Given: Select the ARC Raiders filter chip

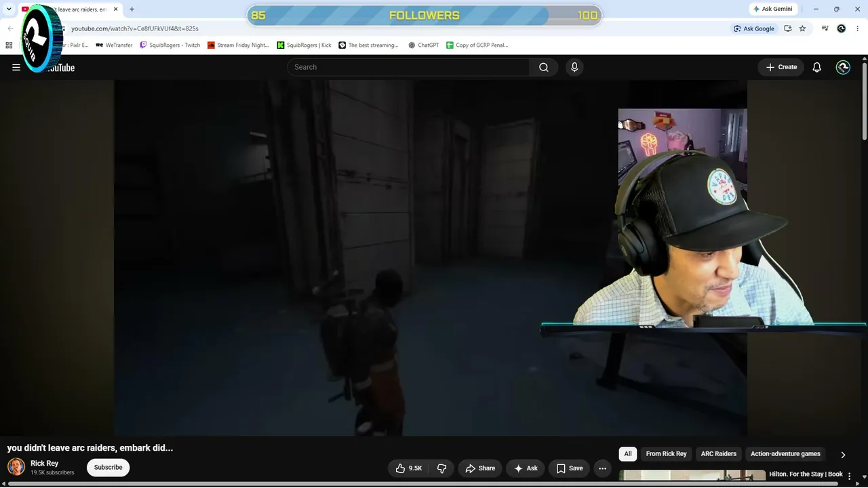Looking at the screenshot, I should [x=719, y=454].
